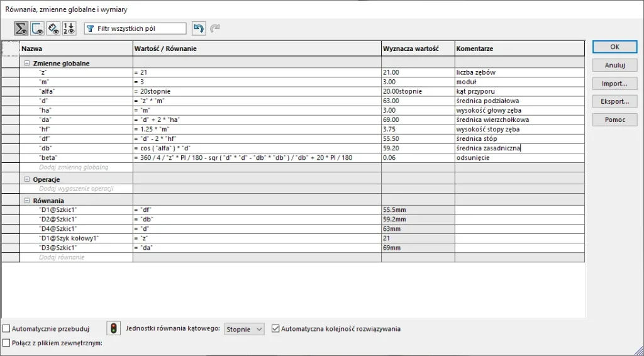Image resolution: width=644 pixels, height=356 pixels.
Task: Click Dodaj równanie placeholder cell
Action: (76, 257)
